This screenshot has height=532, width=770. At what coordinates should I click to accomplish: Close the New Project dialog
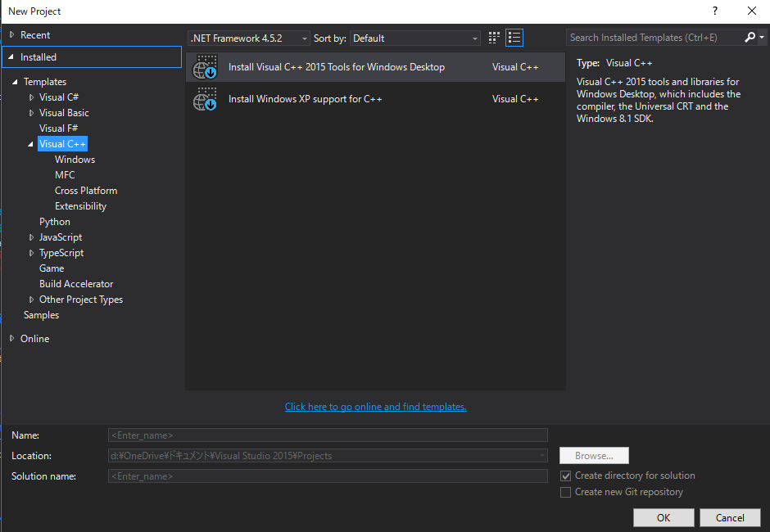(x=752, y=11)
